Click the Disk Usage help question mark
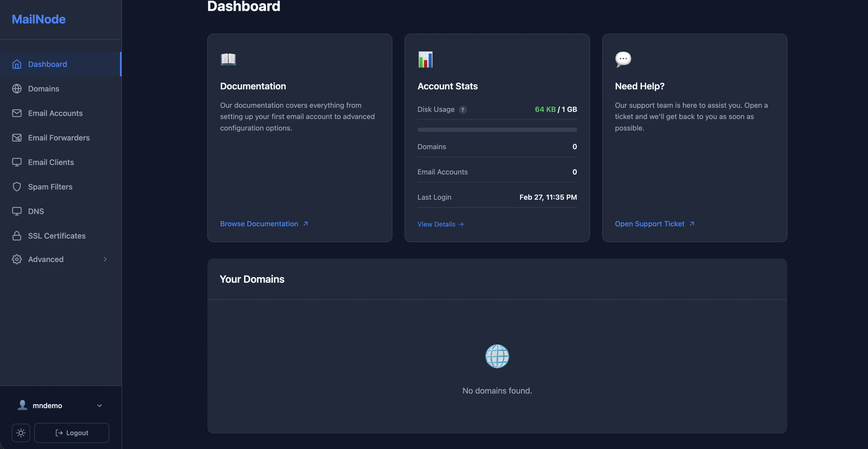Viewport: 868px width, 449px height. click(463, 110)
